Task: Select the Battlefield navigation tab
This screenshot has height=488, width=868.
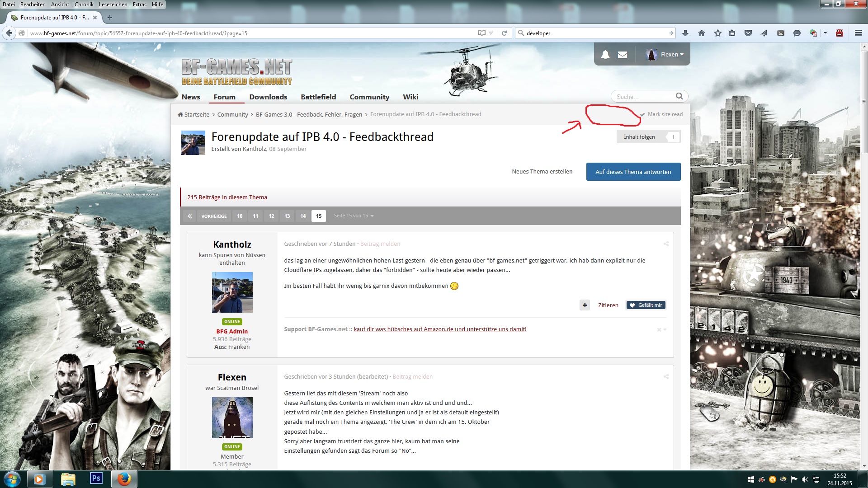Action: tap(318, 97)
